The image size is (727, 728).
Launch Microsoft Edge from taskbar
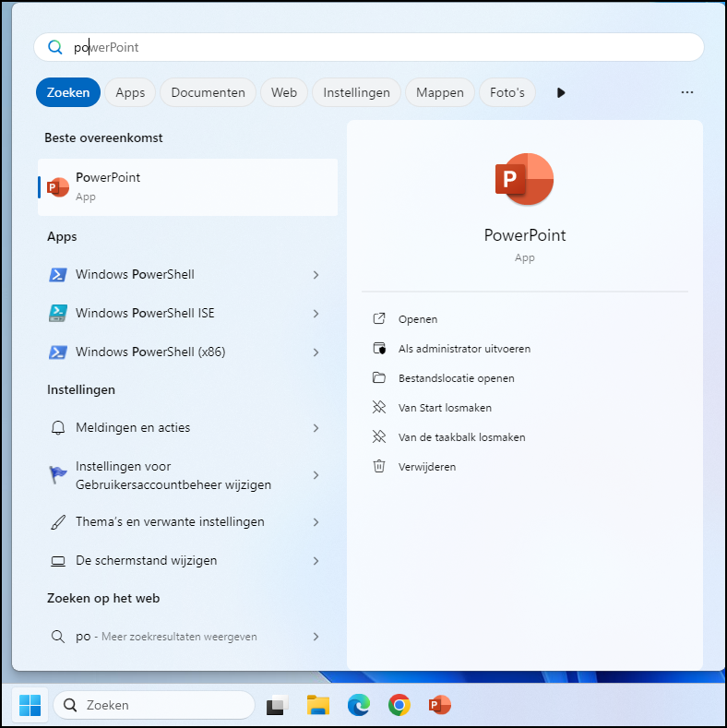tap(358, 705)
